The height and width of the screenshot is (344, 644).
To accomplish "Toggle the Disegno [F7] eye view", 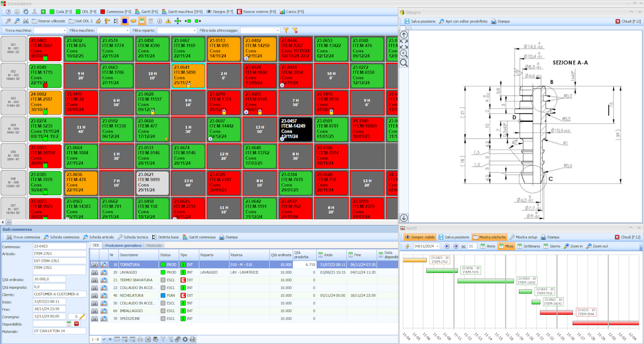I will tap(220, 11).
